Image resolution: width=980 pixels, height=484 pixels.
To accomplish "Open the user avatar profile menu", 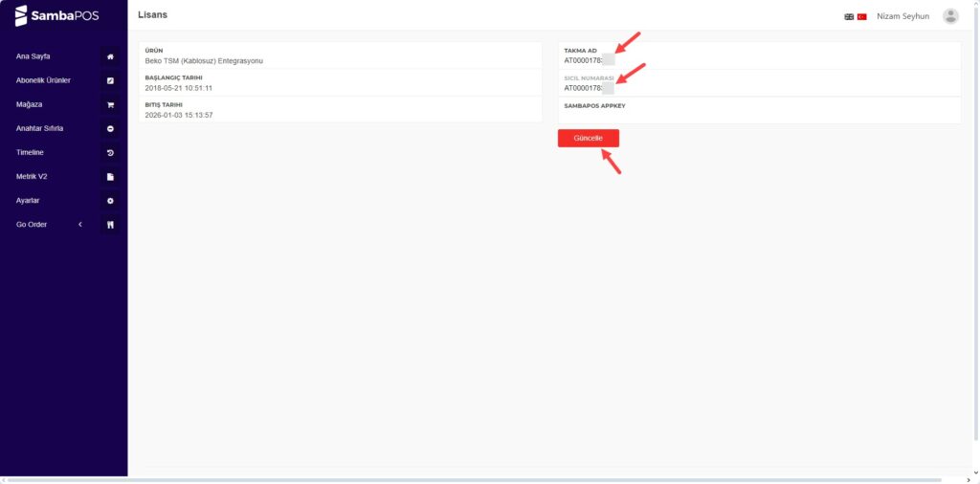I will point(949,15).
